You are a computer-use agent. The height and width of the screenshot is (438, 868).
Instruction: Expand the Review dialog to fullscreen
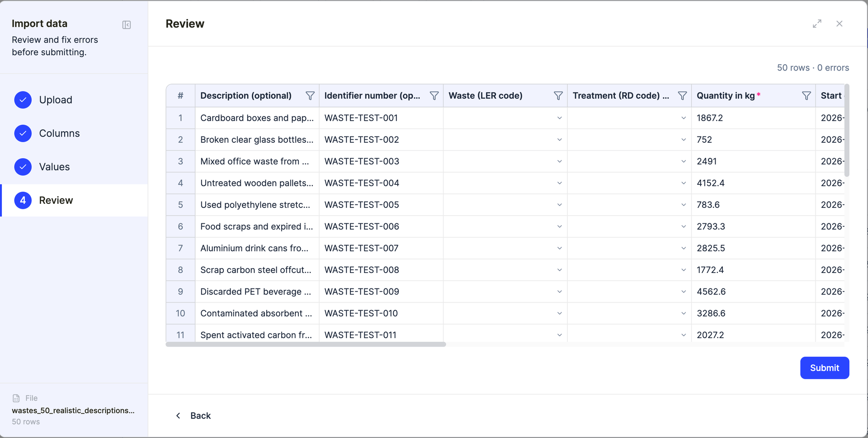click(817, 24)
